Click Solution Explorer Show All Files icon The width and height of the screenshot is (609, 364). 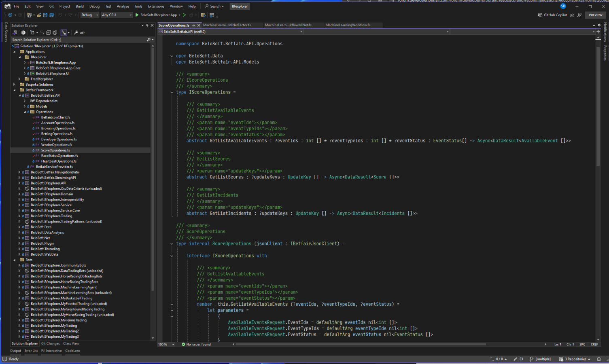55,32
